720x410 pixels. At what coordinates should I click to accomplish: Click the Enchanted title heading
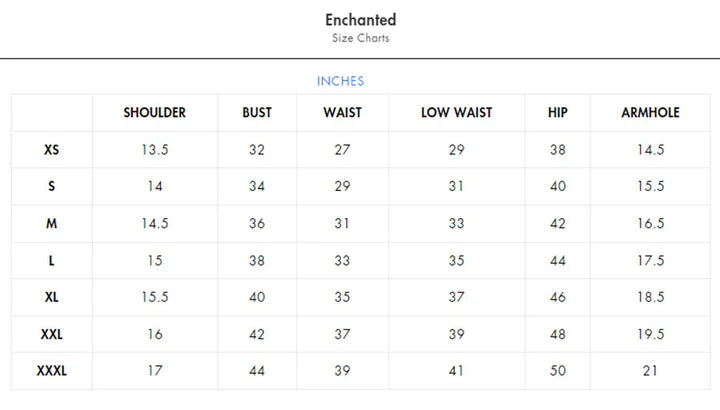click(360, 20)
